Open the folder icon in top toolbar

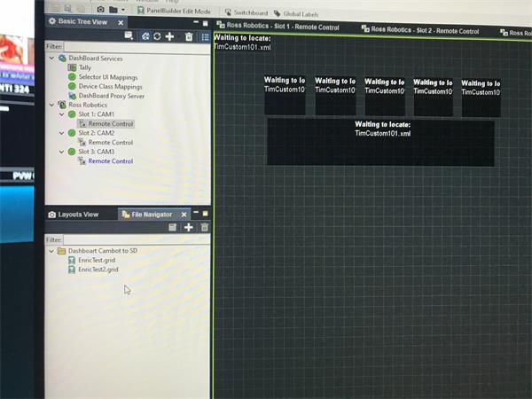113,10
